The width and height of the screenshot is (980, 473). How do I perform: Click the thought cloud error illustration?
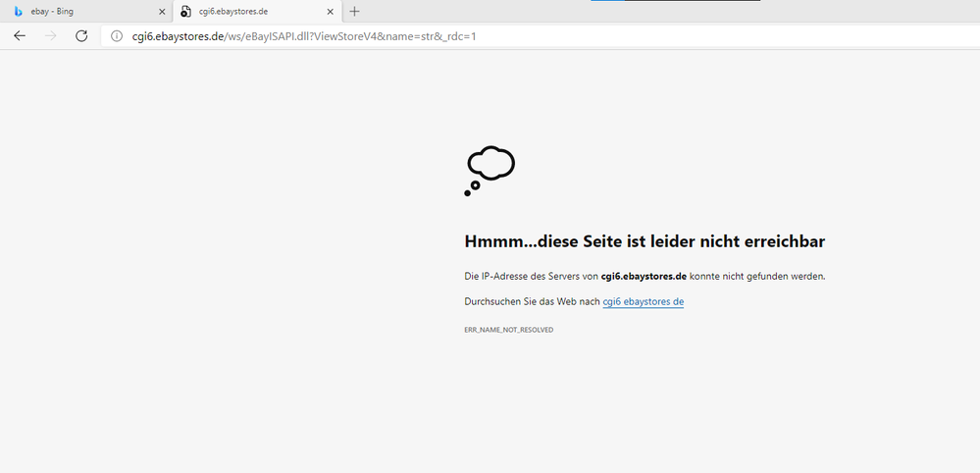[x=490, y=171]
